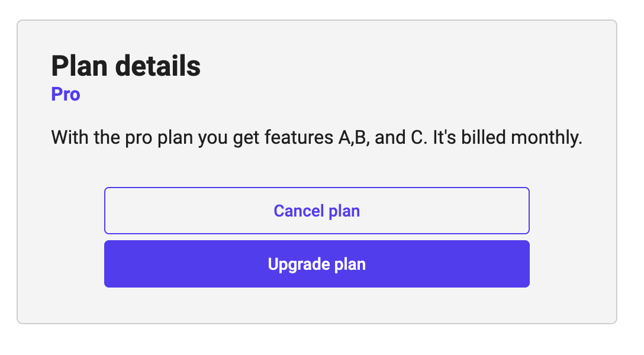The height and width of the screenshot is (355, 644).
Task: Click the word 'details' in the heading
Action: click(157, 66)
